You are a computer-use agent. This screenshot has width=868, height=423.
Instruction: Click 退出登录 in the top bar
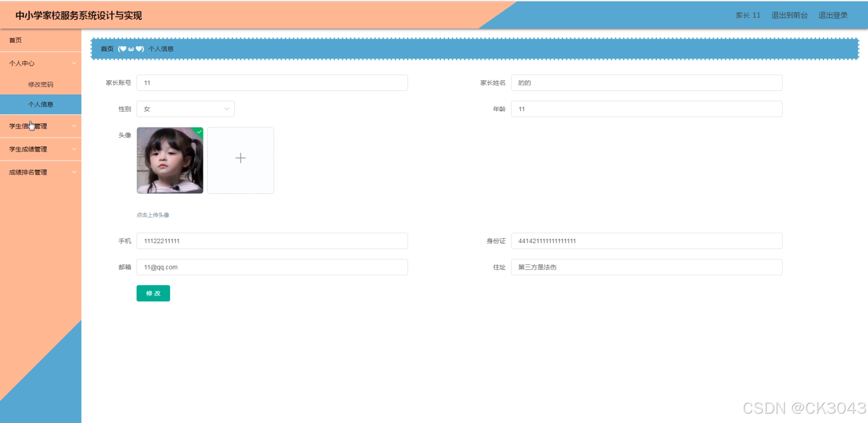click(832, 15)
